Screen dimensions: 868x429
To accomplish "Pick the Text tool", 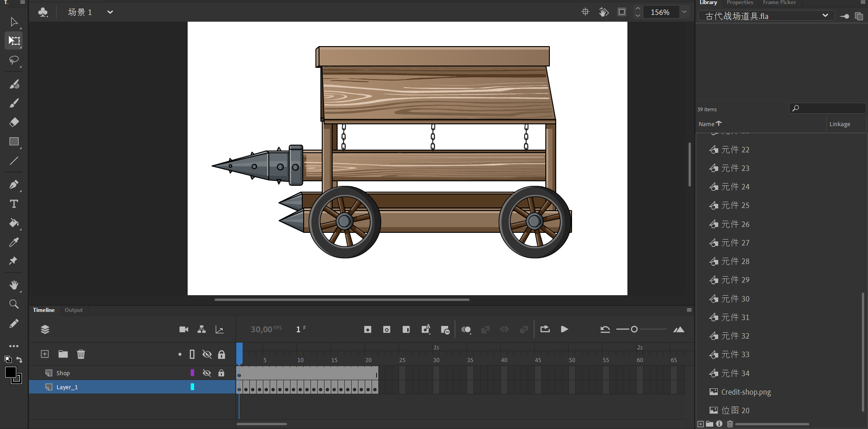I will click(14, 204).
